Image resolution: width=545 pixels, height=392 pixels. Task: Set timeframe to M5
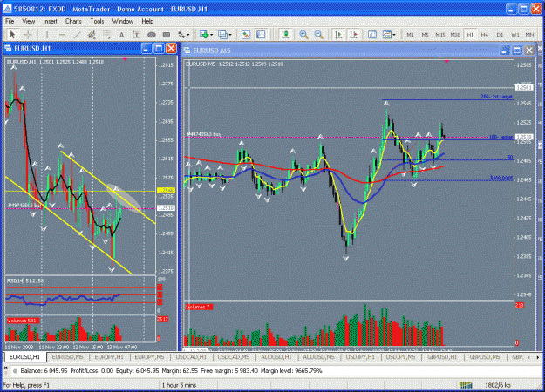tap(425, 35)
